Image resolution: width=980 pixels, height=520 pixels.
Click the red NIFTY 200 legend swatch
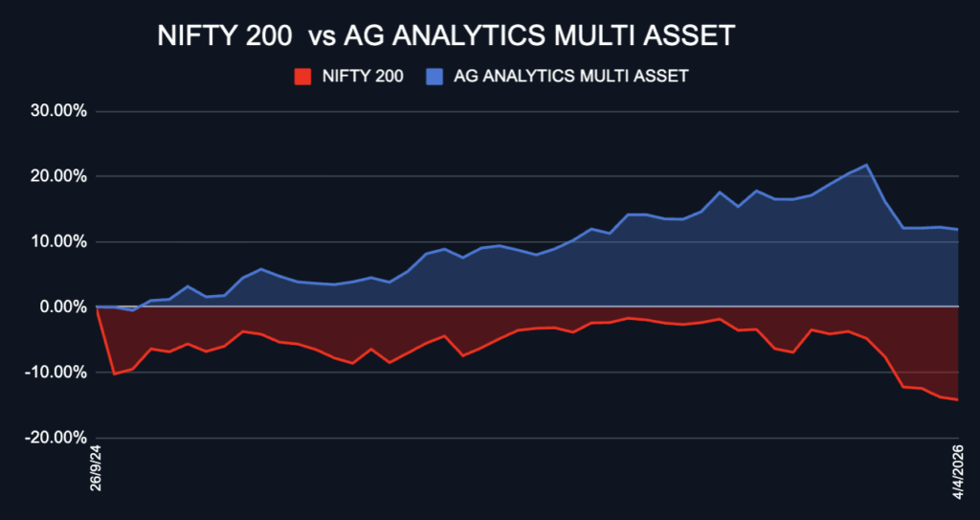click(x=303, y=77)
